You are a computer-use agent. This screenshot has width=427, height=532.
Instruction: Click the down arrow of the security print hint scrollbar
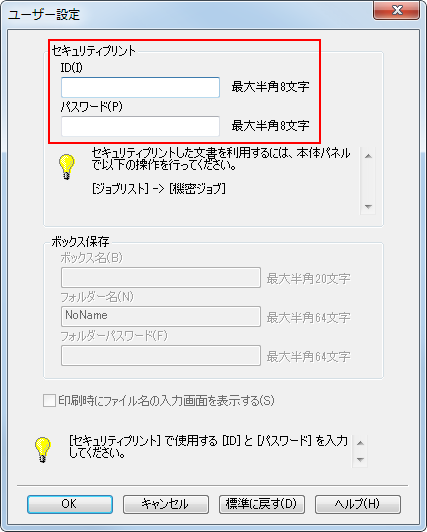(x=368, y=207)
